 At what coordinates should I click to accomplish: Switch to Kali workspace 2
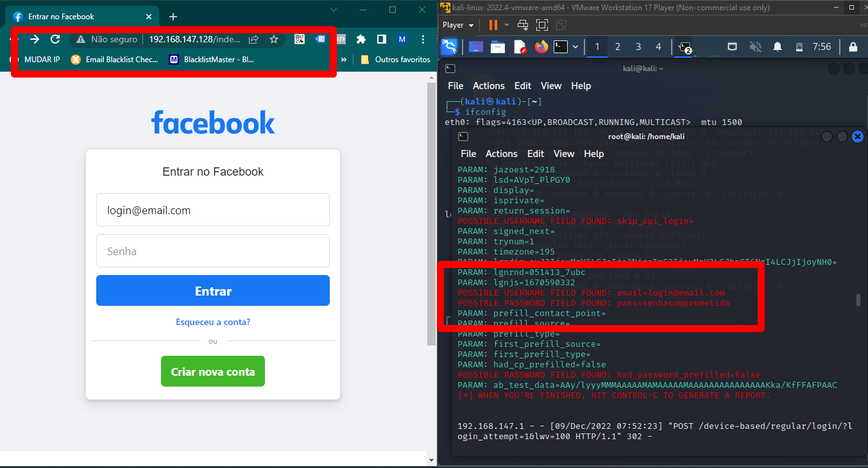click(618, 47)
